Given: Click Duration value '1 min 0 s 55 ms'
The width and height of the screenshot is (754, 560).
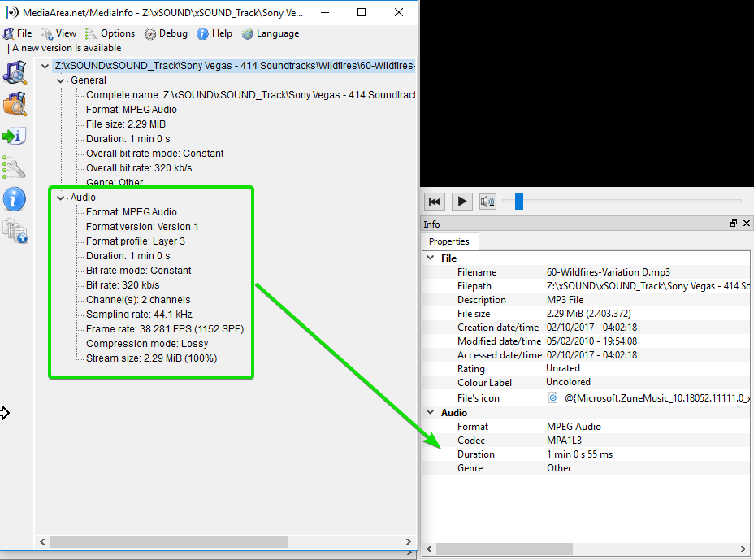Looking at the screenshot, I should [579, 454].
